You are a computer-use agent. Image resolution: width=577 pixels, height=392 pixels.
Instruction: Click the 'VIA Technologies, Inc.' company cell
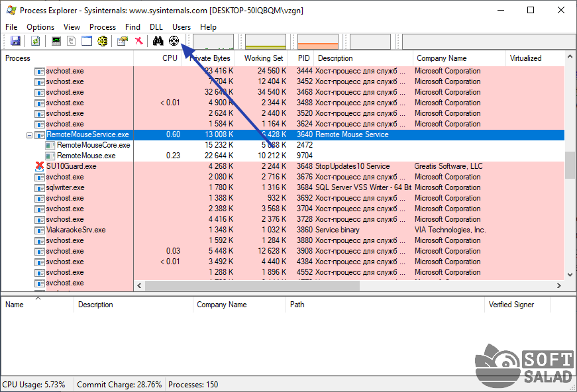pos(450,230)
